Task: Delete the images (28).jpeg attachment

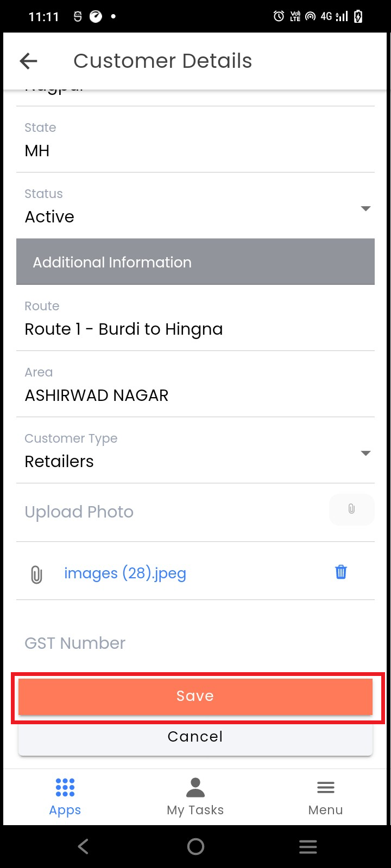Action: coord(341,572)
